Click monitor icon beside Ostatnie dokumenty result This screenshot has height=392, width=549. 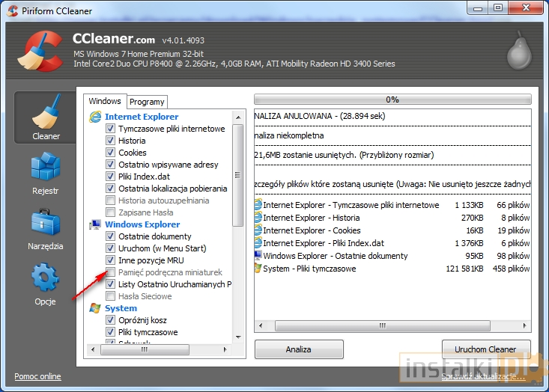point(258,255)
